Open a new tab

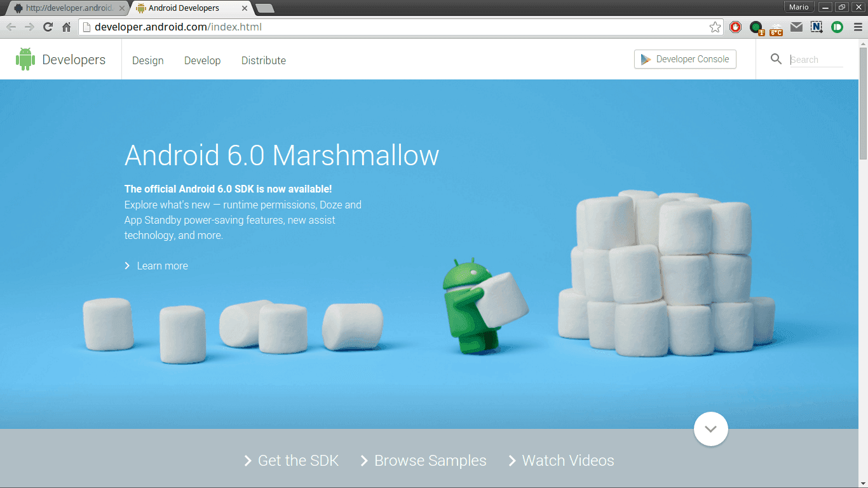click(x=264, y=8)
